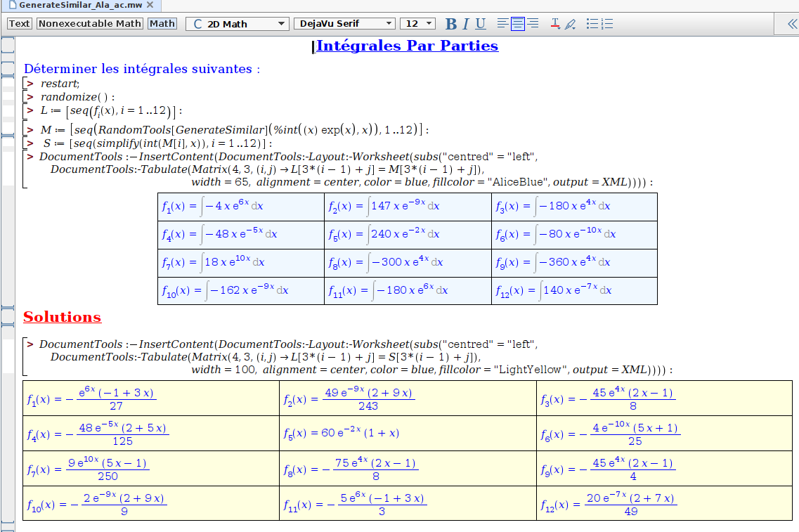Click the f3(x) solution with denominator 8
Screen dimensions: 799x532
coord(665,398)
